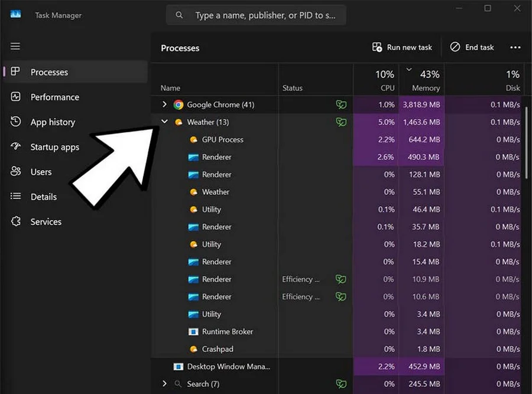
Task: Click the Google Chrome process icon
Action: click(x=179, y=105)
